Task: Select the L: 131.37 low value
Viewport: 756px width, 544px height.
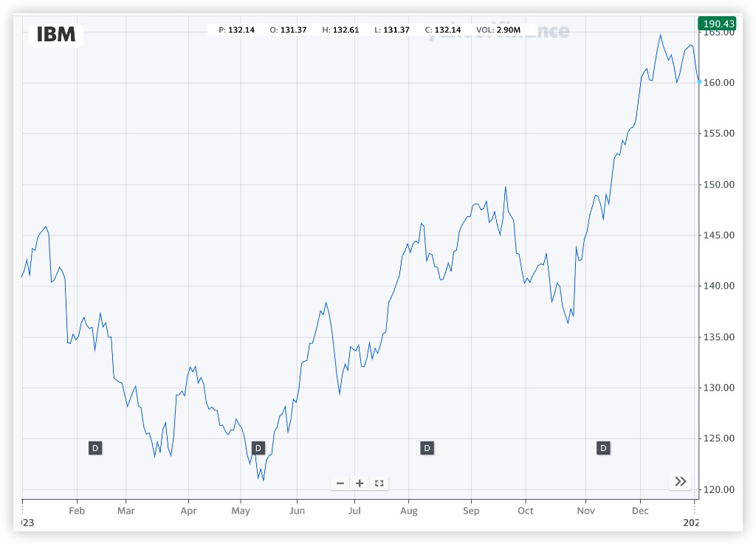Action: coord(391,30)
